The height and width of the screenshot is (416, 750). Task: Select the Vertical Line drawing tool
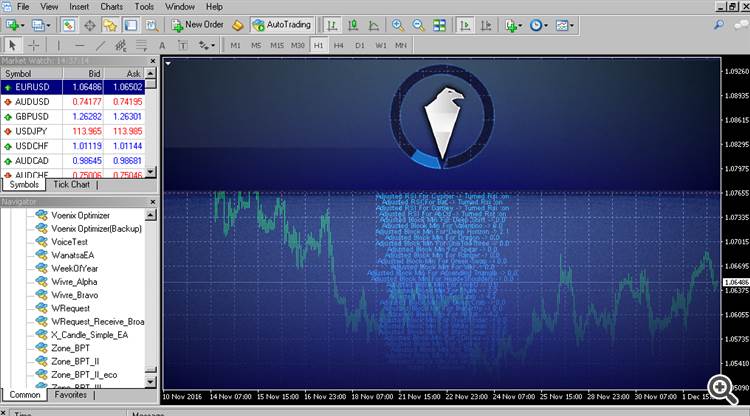[x=58, y=45]
